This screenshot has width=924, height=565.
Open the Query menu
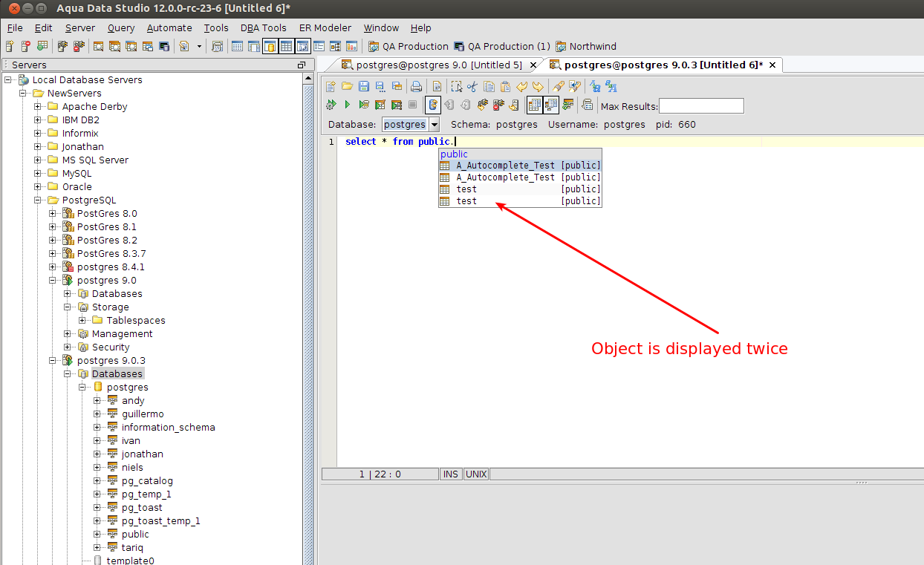[121, 27]
